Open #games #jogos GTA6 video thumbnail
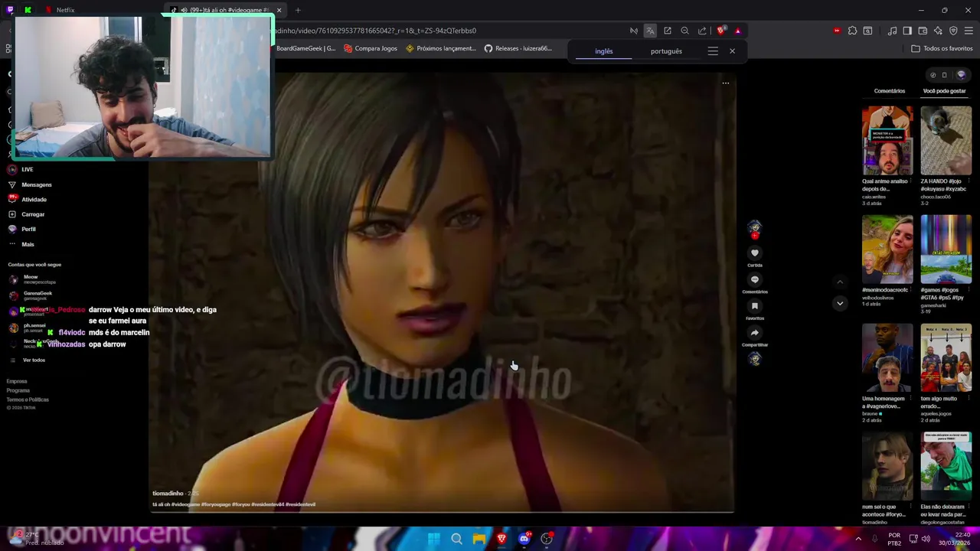The height and width of the screenshot is (551, 980). click(946, 249)
